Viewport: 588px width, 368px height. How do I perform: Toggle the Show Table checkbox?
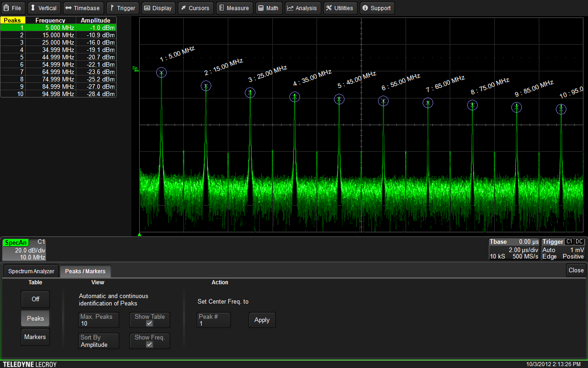149,323
